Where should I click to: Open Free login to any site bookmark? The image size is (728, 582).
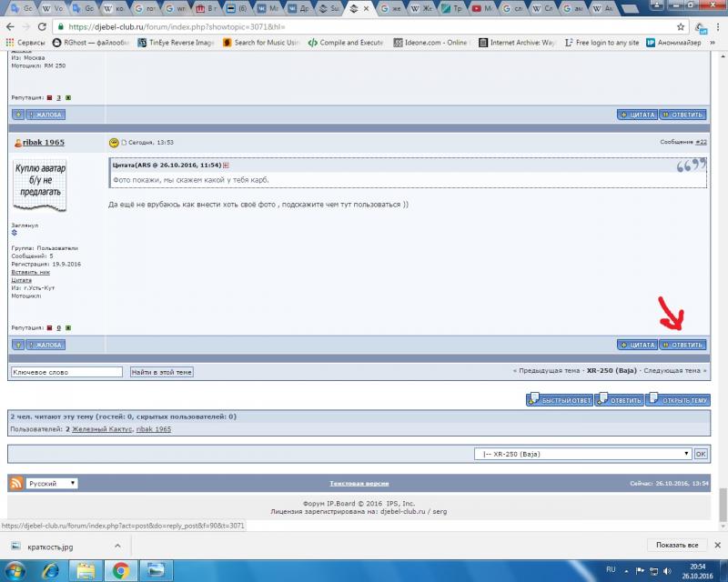point(602,43)
